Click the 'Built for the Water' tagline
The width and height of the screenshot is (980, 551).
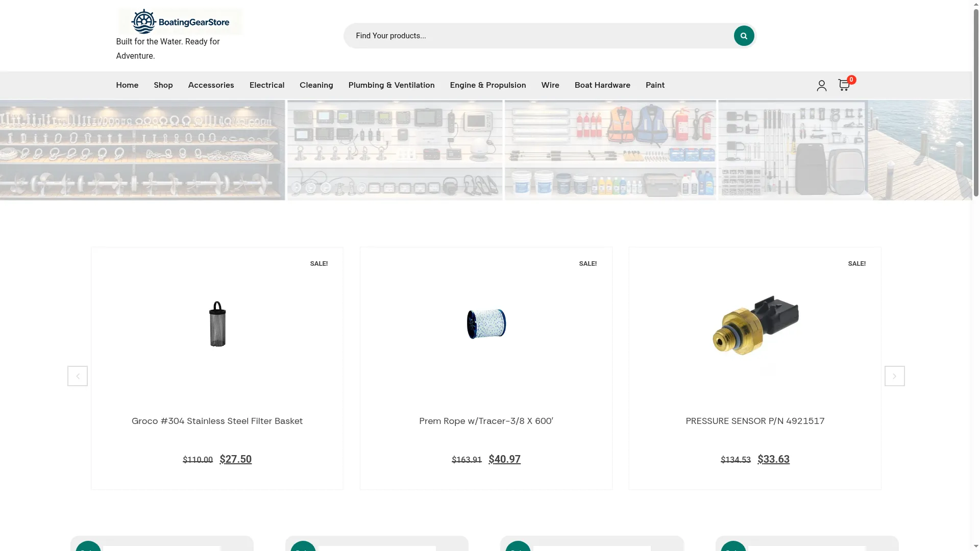point(168,48)
